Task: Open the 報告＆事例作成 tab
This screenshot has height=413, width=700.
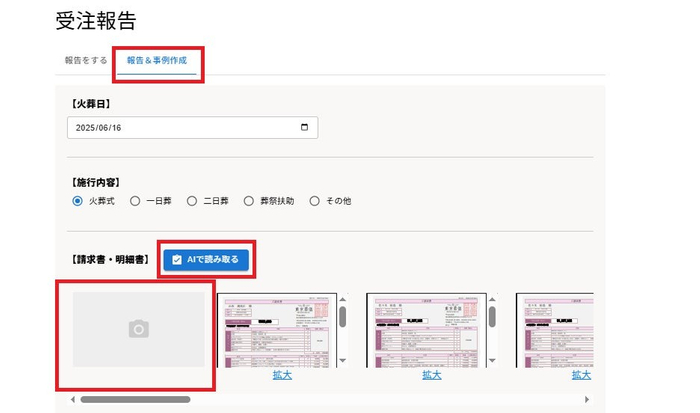Action: 157,60
